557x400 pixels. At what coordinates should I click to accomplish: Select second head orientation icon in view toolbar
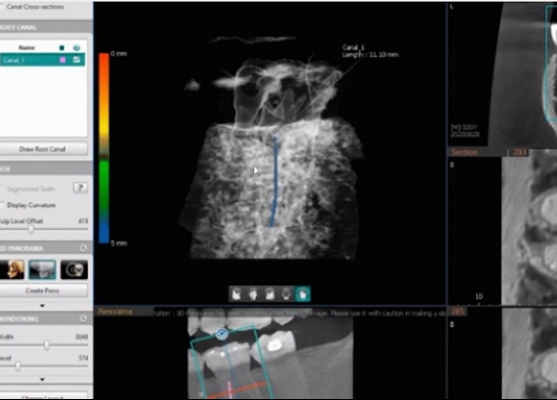[253, 294]
